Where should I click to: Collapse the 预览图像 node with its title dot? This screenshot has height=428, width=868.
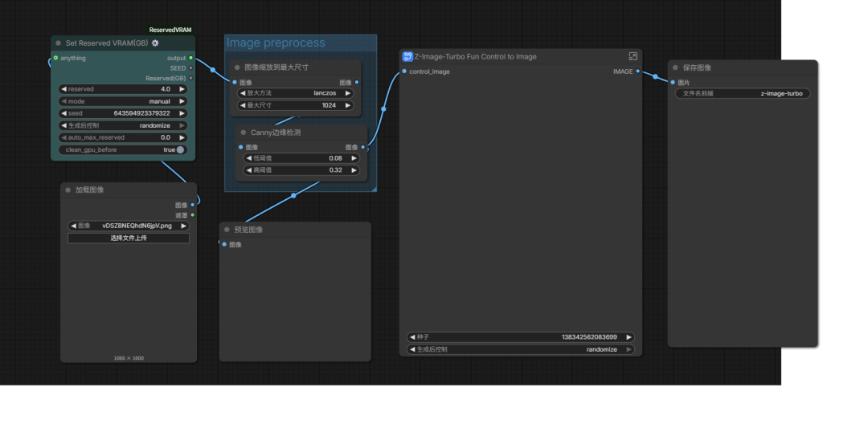coord(227,230)
